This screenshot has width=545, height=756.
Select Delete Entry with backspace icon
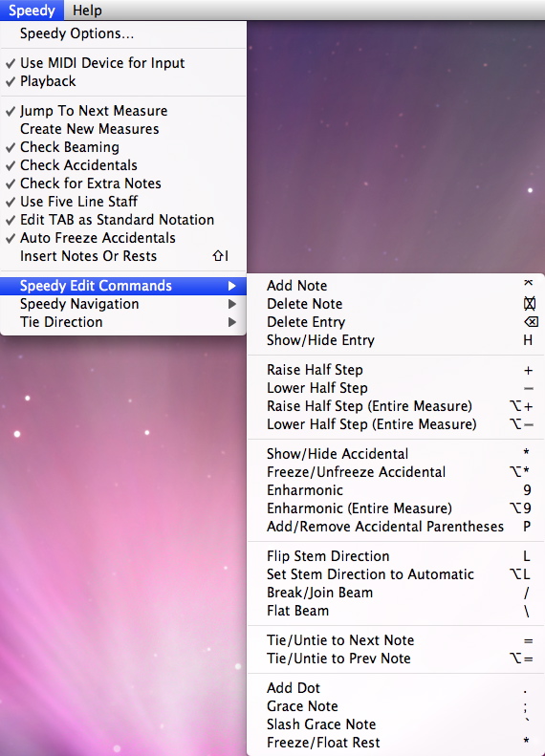(396, 322)
